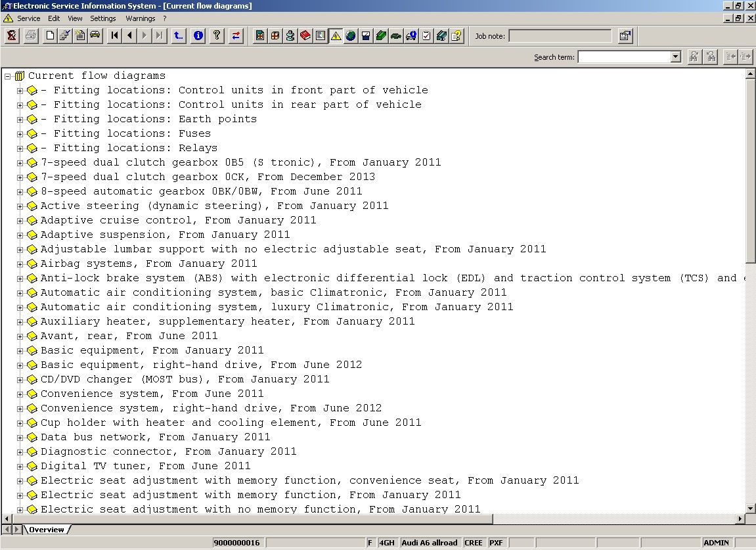Open the Settings menu
The height and width of the screenshot is (550, 756).
[103, 18]
